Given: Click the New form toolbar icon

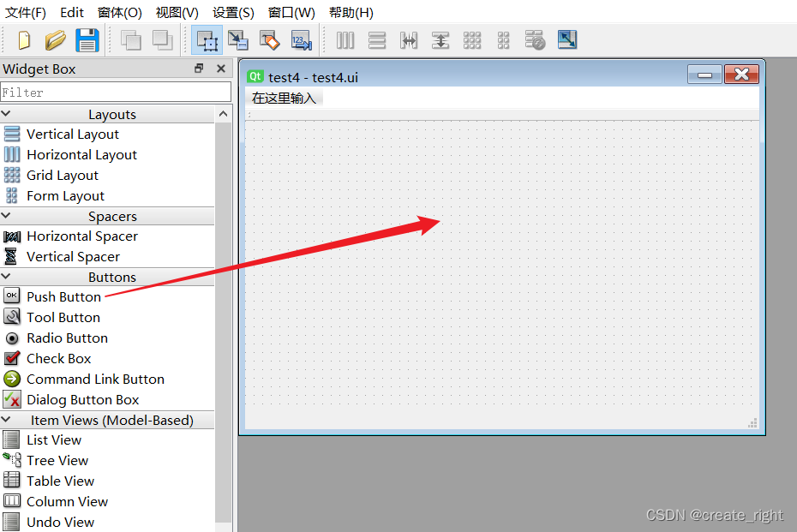Looking at the screenshot, I should click(24, 40).
